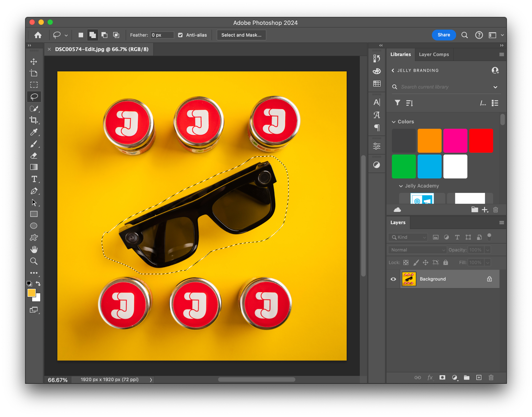
Task: Click the Add layer mask icon
Action: click(x=442, y=377)
